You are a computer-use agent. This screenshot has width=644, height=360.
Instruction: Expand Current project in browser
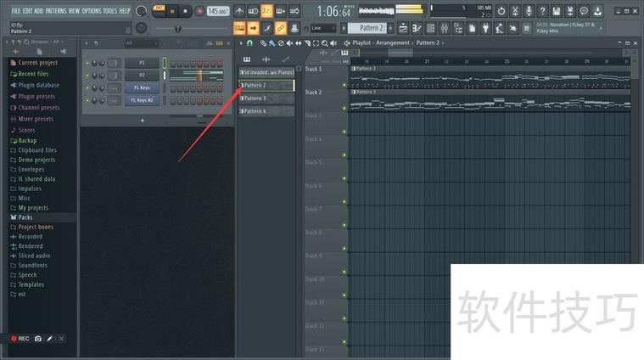click(38, 63)
